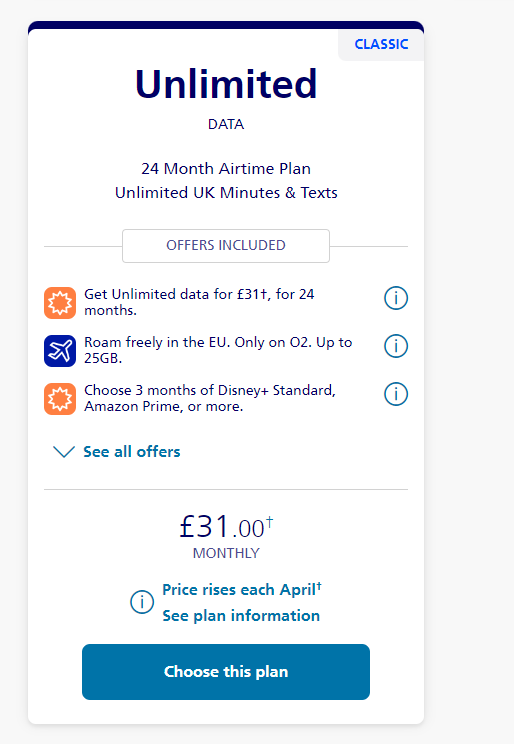Viewport: 514px width, 744px height.
Task: Click the airplane roaming icon
Action: tap(60, 351)
